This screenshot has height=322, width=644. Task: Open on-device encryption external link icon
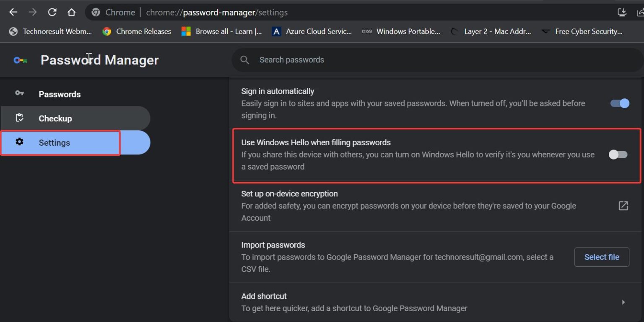tap(623, 206)
